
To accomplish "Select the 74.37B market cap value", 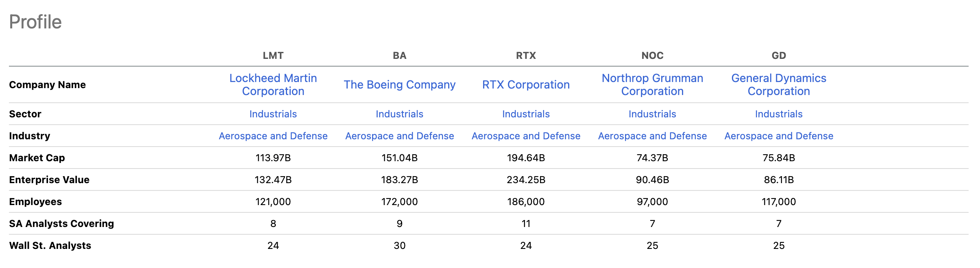I will pos(653,158).
